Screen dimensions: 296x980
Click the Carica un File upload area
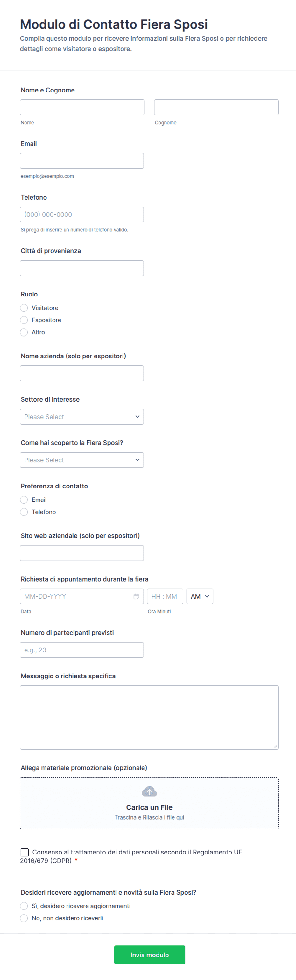tap(149, 803)
